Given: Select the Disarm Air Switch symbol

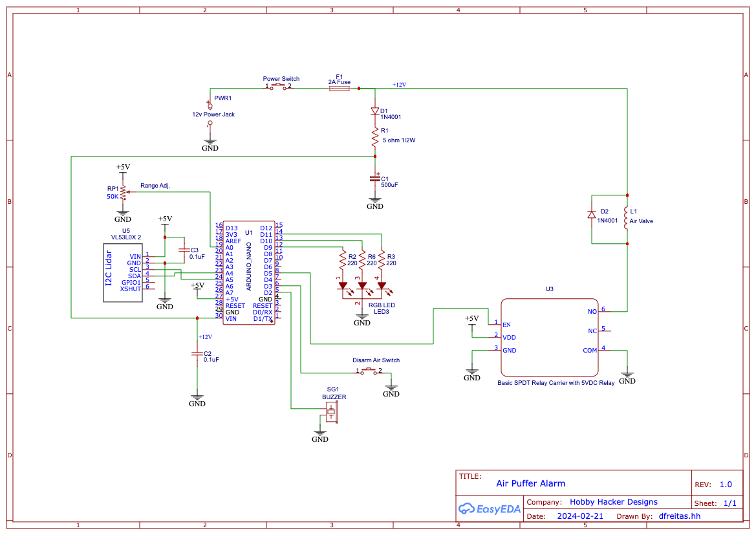Looking at the screenshot, I should tap(369, 371).
